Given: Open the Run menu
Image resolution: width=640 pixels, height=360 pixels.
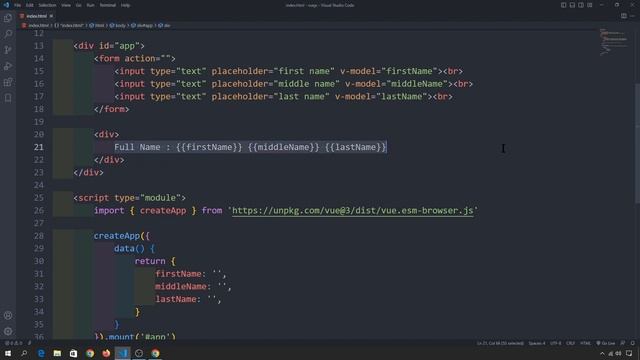Looking at the screenshot, I should [91, 5].
